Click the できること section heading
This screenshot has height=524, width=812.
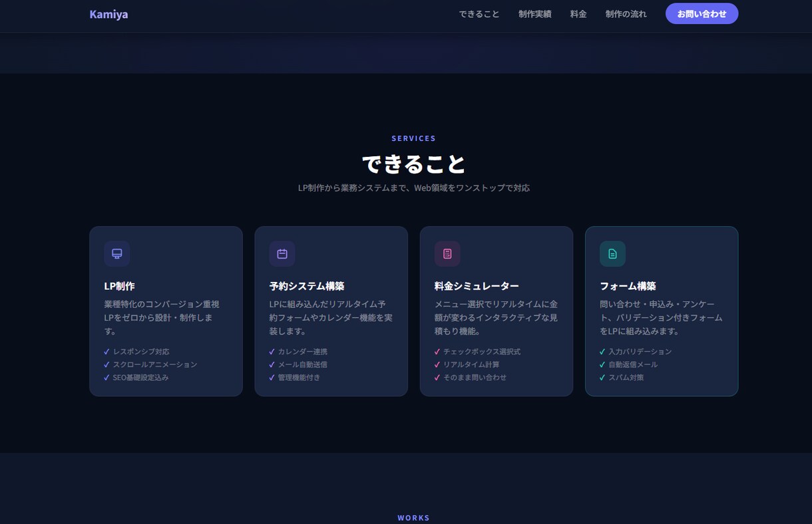(x=414, y=164)
